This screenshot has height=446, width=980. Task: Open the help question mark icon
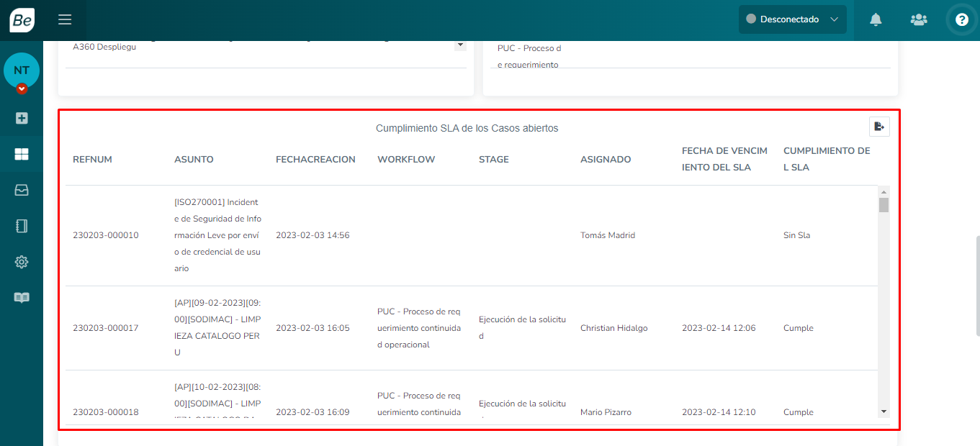[x=961, y=20]
